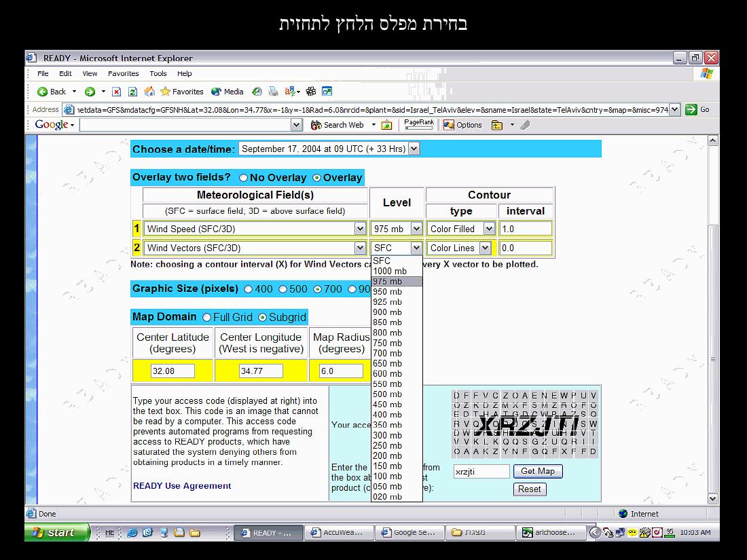Click the Google toolbar Up folder icon
The width and height of the screenshot is (747, 560).
tap(497, 125)
